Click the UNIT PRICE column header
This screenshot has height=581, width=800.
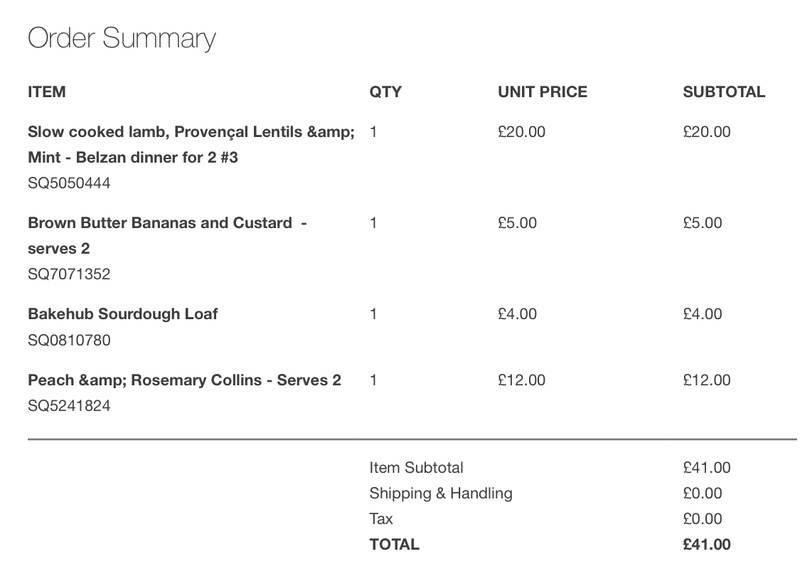pos(542,92)
